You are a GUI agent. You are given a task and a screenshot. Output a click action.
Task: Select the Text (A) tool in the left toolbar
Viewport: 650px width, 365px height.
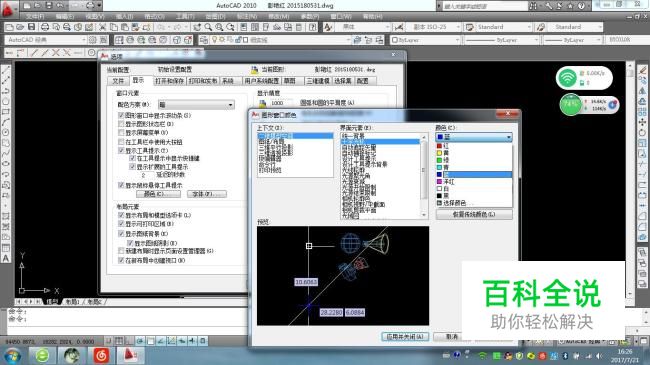click(x=6, y=258)
